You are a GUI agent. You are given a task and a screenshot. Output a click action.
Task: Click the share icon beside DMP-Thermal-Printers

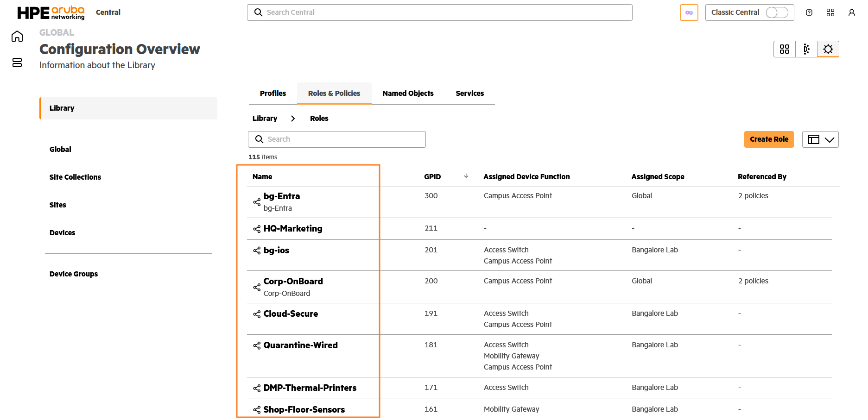pyautogui.click(x=257, y=388)
